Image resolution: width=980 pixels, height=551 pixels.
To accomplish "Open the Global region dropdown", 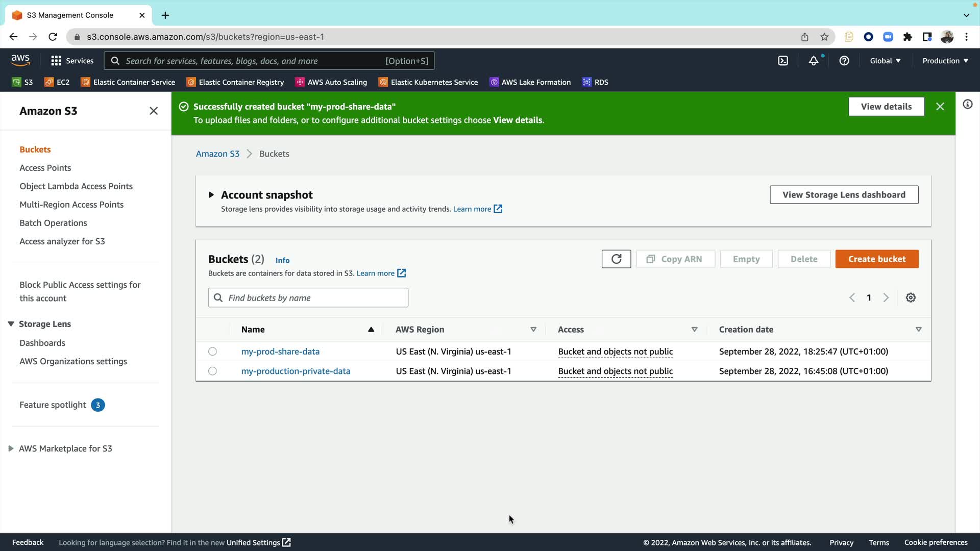I will tap(885, 61).
